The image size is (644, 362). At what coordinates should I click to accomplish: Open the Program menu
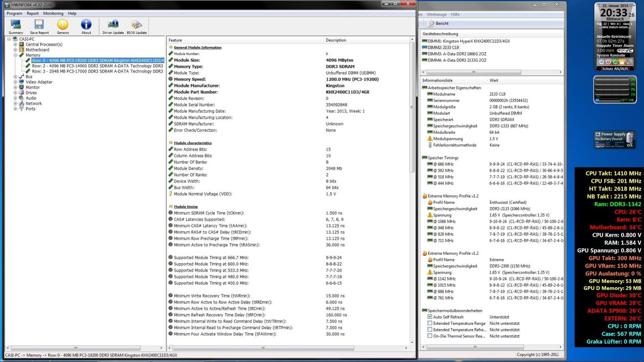(14, 13)
